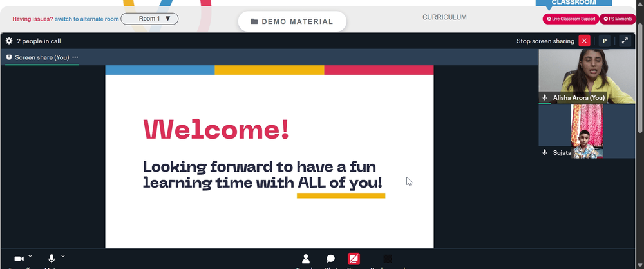Expand microphone options chevron

click(x=63, y=256)
